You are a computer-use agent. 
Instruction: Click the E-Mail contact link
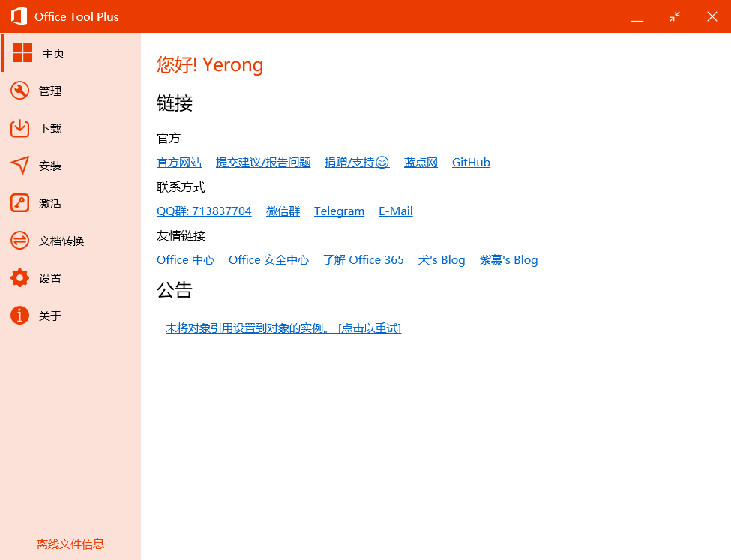[x=395, y=211]
